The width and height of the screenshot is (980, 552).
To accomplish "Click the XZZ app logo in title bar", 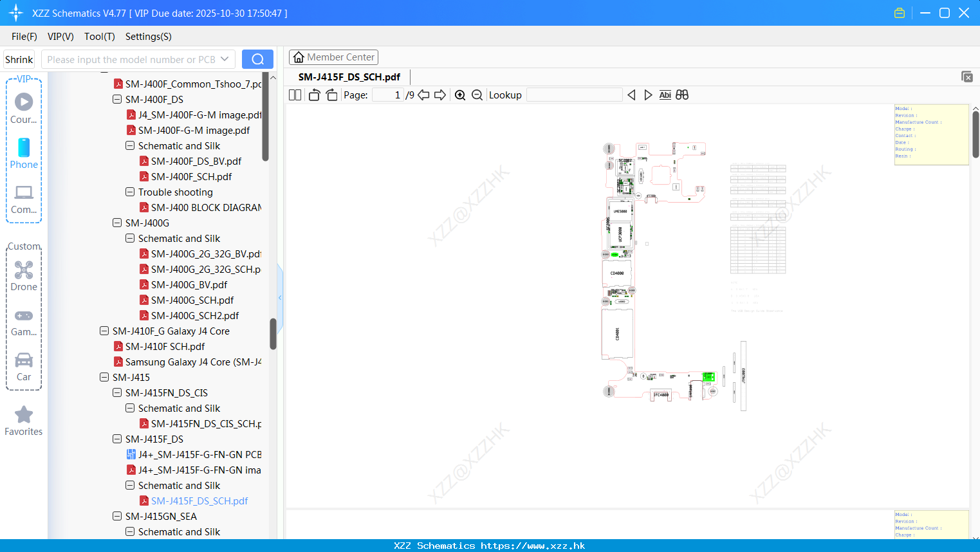I will pos(16,13).
